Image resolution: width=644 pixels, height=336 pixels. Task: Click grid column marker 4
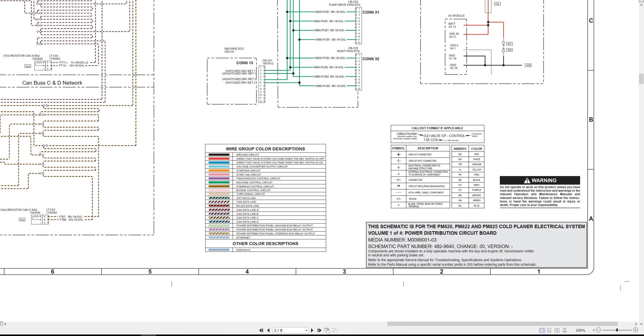pos(247,272)
